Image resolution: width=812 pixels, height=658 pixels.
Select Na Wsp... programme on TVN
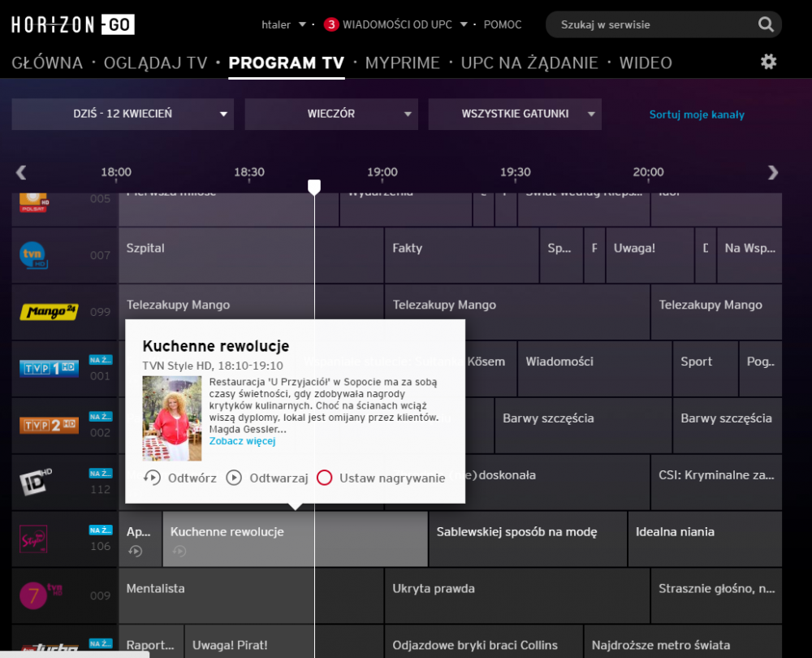pos(749,255)
